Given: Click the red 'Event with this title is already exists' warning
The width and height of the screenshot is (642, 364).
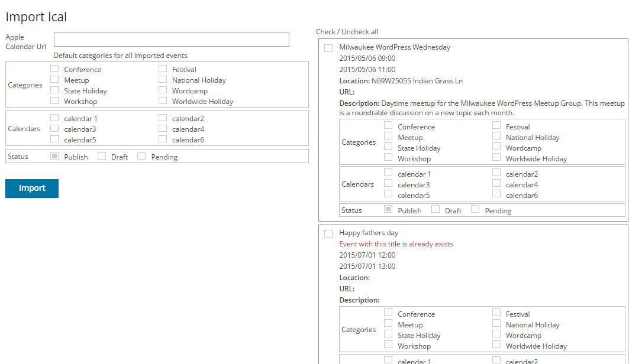Looking at the screenshot, I should click(x=396, y=244).
